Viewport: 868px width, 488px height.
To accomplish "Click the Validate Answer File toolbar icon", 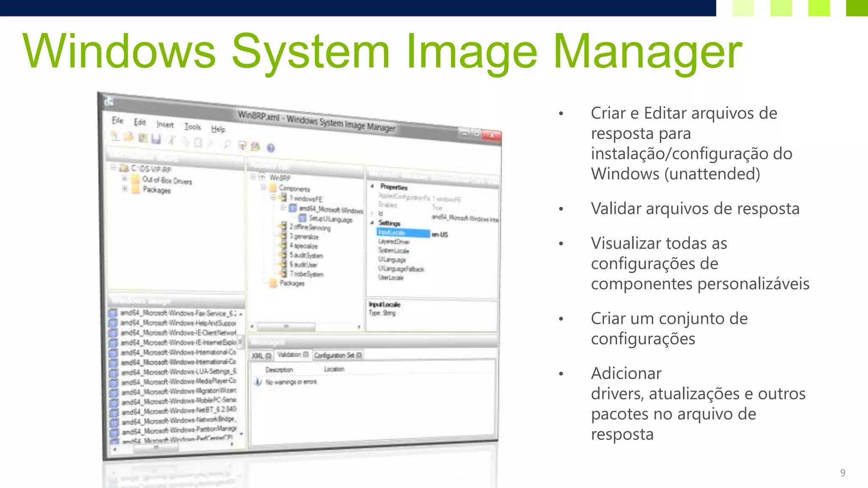I will pos(242,146).
